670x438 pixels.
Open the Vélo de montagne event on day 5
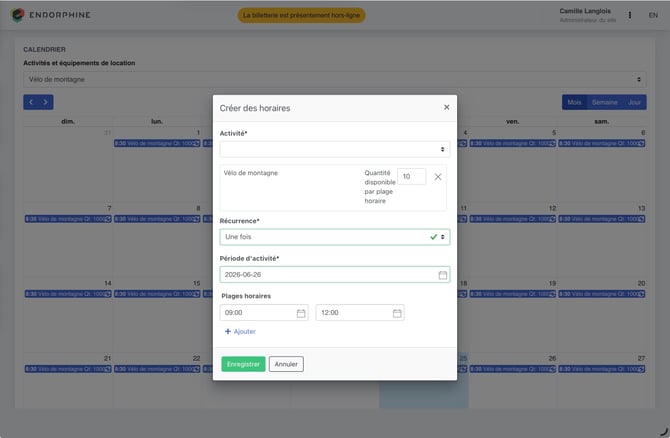click(x=512, y=144)
